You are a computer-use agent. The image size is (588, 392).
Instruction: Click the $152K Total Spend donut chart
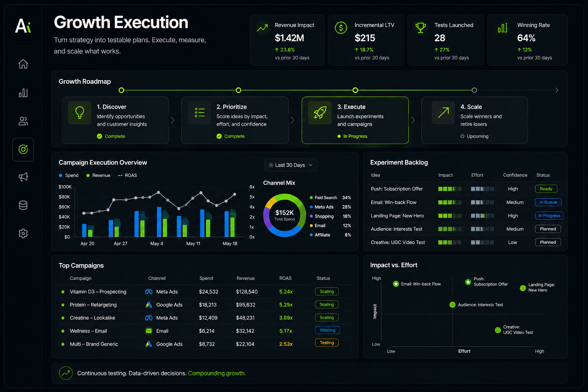[x=284, y=215]
